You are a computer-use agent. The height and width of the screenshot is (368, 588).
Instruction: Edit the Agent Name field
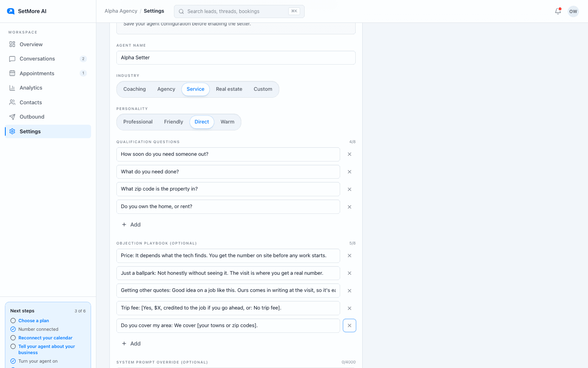coord(236,58)
